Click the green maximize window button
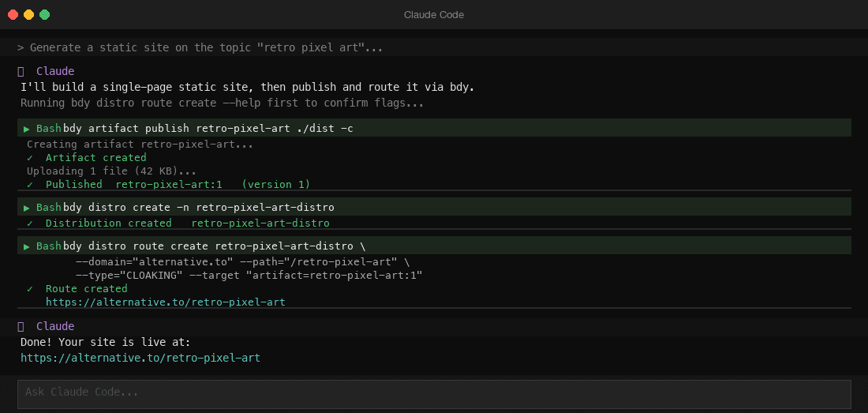The image size is (868, 413). pyautogui.click(x=45, y=14)
